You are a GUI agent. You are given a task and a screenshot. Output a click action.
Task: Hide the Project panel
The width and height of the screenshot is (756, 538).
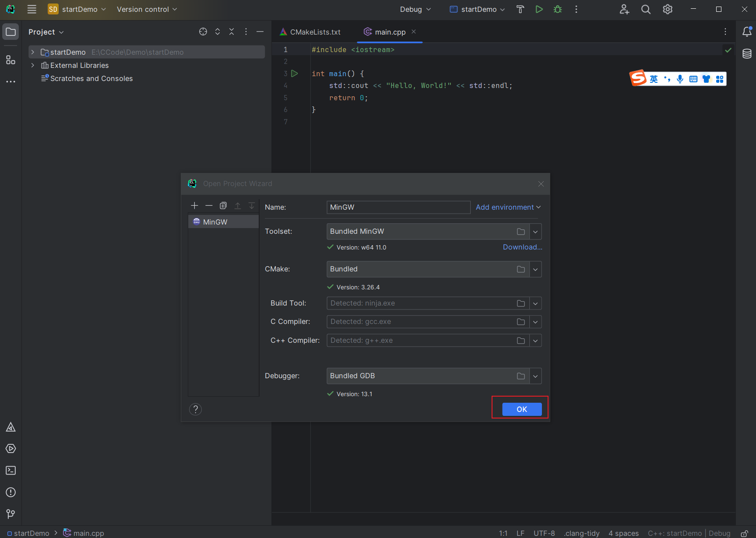pyautogui.click(x=260, y=32)
